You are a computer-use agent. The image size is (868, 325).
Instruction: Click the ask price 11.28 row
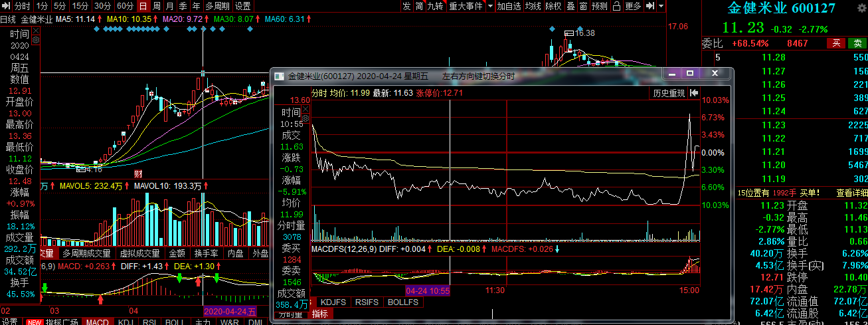tap(785, 58)
